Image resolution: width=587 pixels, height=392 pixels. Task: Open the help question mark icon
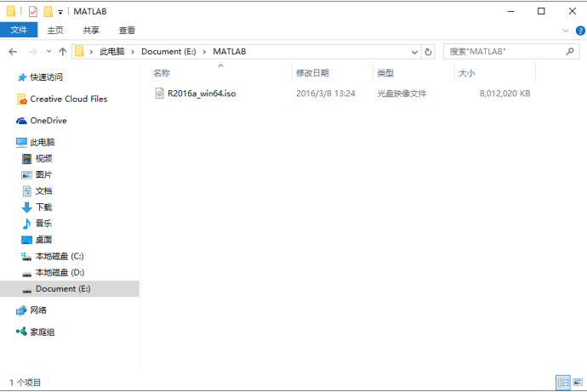tap(581, 31)
